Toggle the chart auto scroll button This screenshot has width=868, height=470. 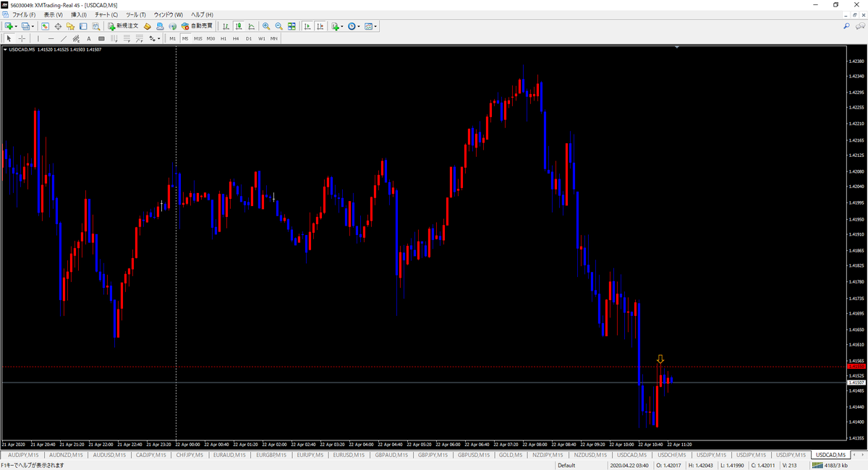point(308,26)
